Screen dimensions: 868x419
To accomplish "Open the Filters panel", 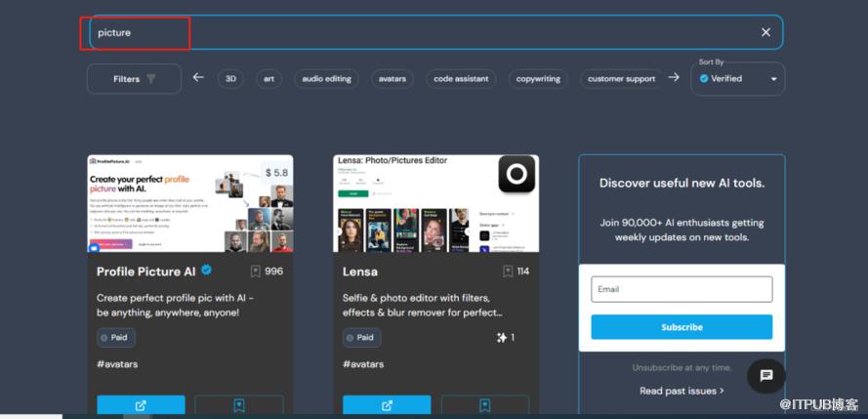I will 134,79.
